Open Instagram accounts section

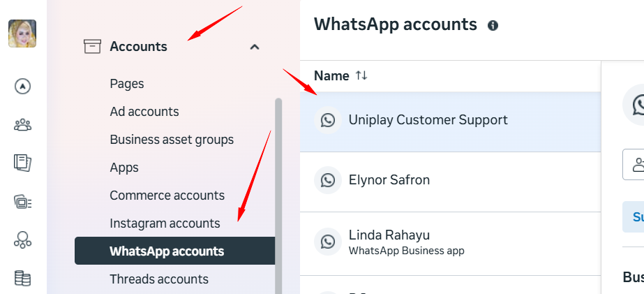click(165, 223)
